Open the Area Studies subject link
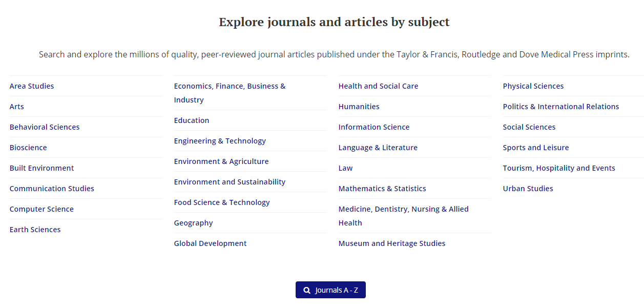Screen dimensions: 644x307 point(32,86)
